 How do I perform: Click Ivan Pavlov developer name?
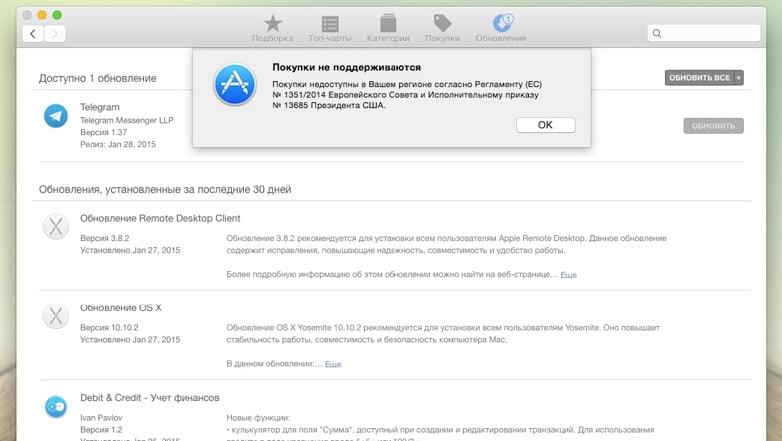[x=101, y=418]
